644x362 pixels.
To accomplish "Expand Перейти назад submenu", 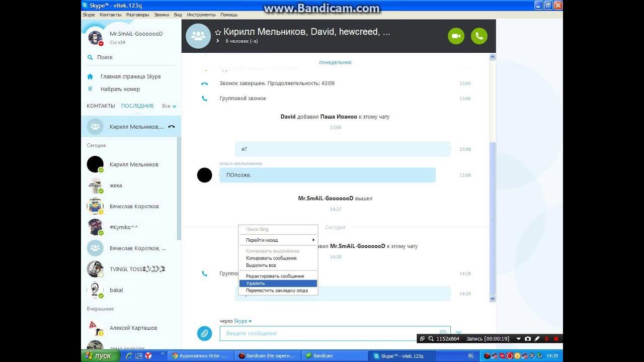I will pyautogui.click(x=278, y=240).
